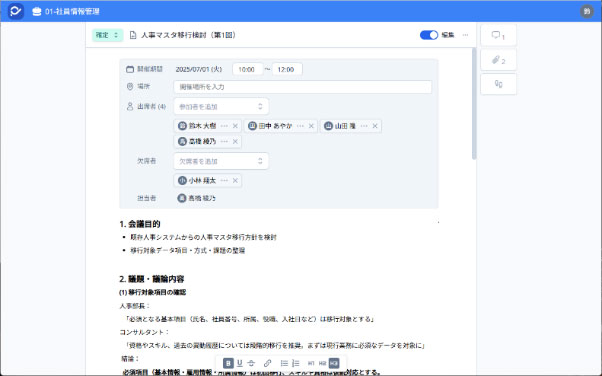Click the app logo icon in header
The width and height of the screenshot is (602, 376).
(16, 11)
